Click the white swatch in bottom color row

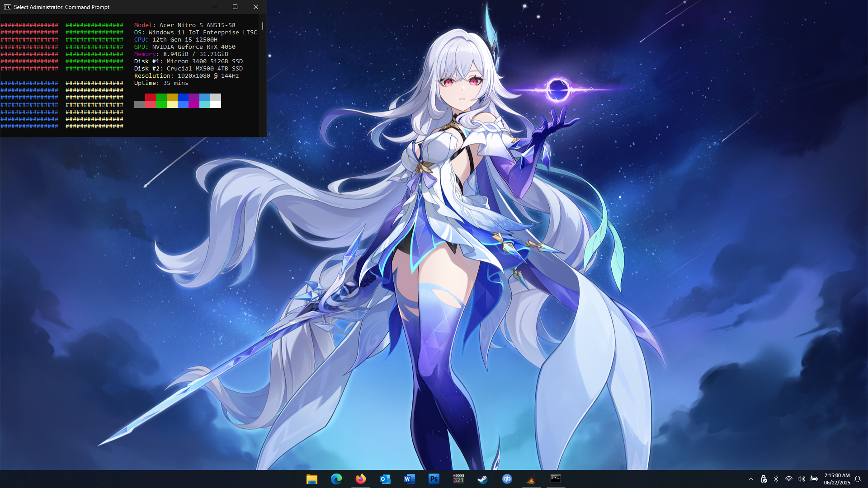coord(216,104)
